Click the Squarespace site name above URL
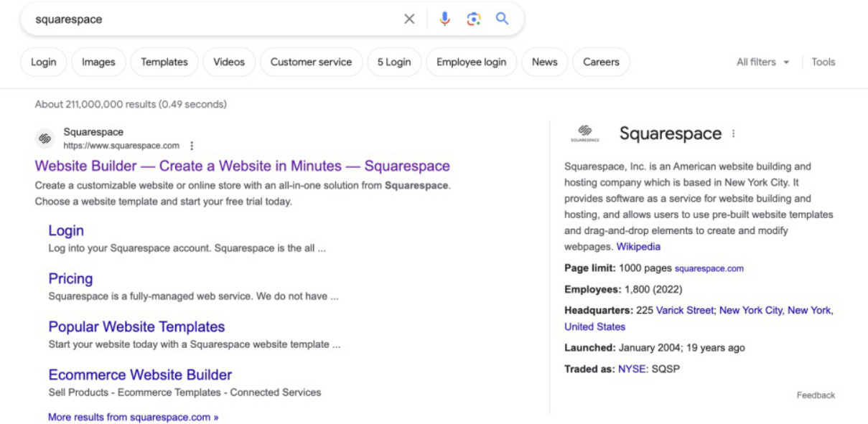Viewport: 868px width, 424px height. (x=93, y=132)
